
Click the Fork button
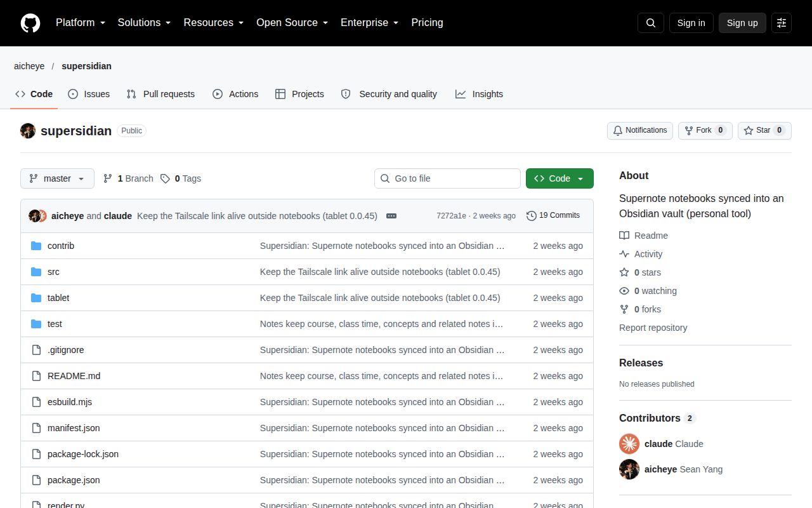click(705, 131)
